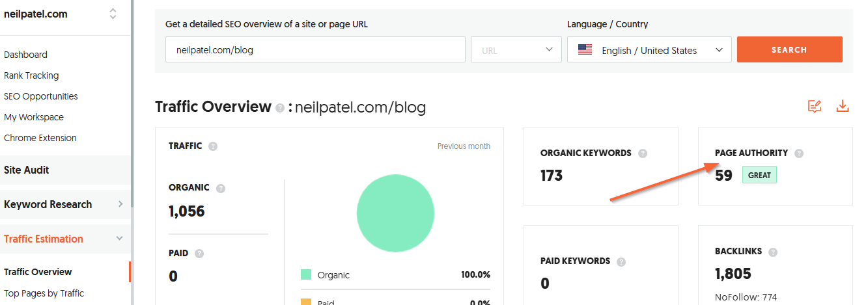Open the URL type dropdown
This screenshot has width=868, height=305.
(516, 49)
